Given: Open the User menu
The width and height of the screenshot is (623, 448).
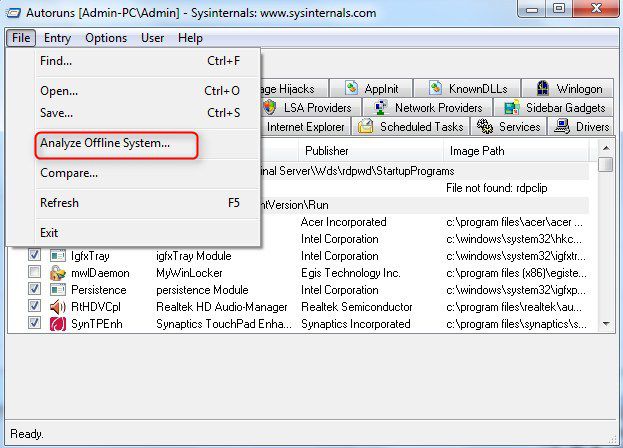Looking at the screenshot, I should pyautogui.click(x=153, y=38).
